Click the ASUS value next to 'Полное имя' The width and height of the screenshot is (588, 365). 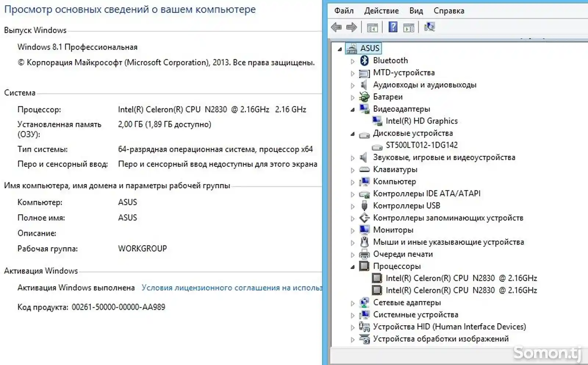click(x=128, y=217)
